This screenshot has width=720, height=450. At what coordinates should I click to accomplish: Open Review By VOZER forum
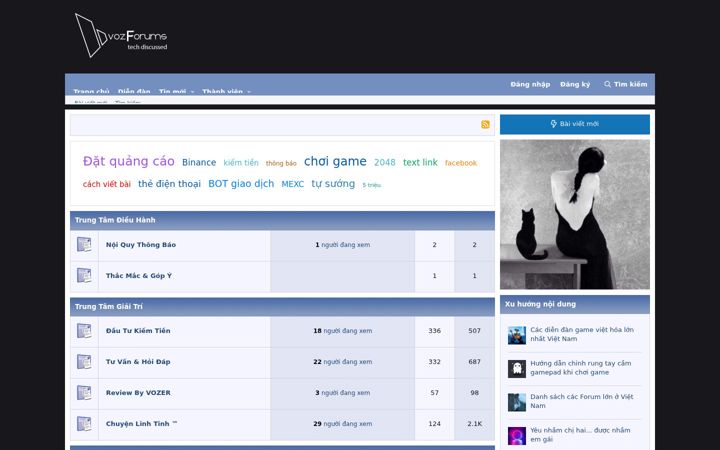[x=138, y=393]
